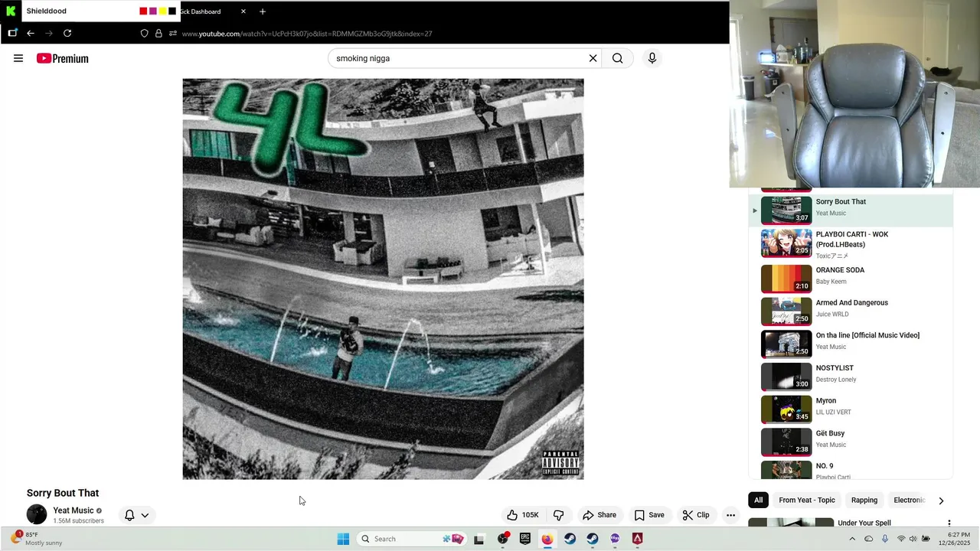980x551 pixels.
Task: Dislike the video with thumbs down
Action: [558, 515]
